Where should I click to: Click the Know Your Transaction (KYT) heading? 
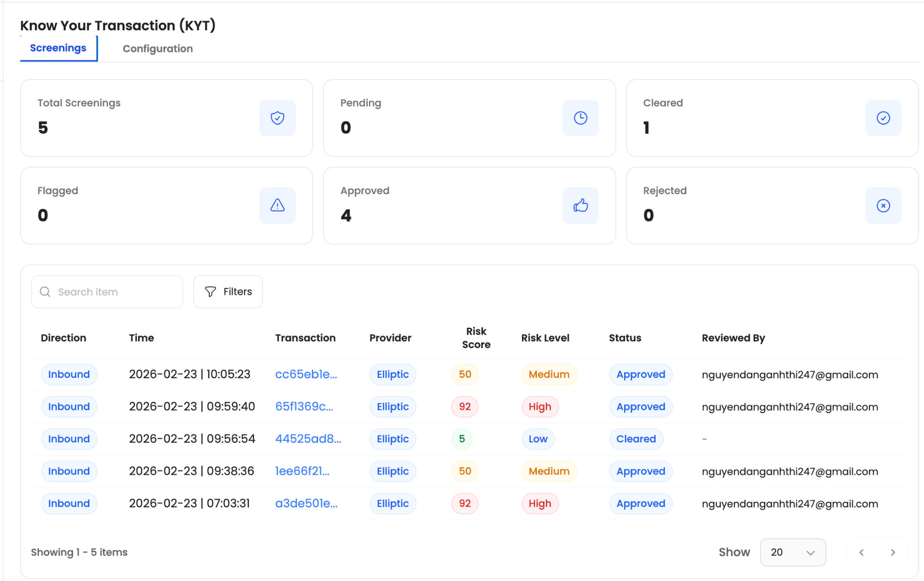coord(118,25)
